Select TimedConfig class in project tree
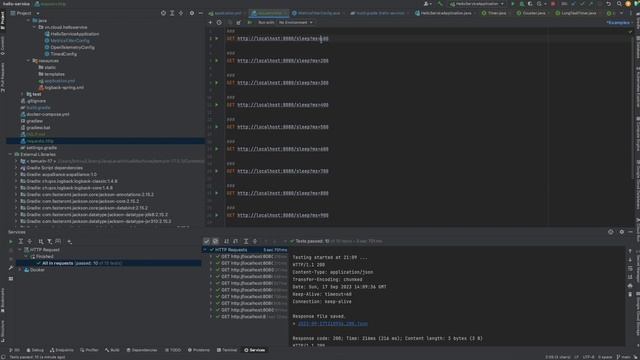 click(x=63, y=54)
